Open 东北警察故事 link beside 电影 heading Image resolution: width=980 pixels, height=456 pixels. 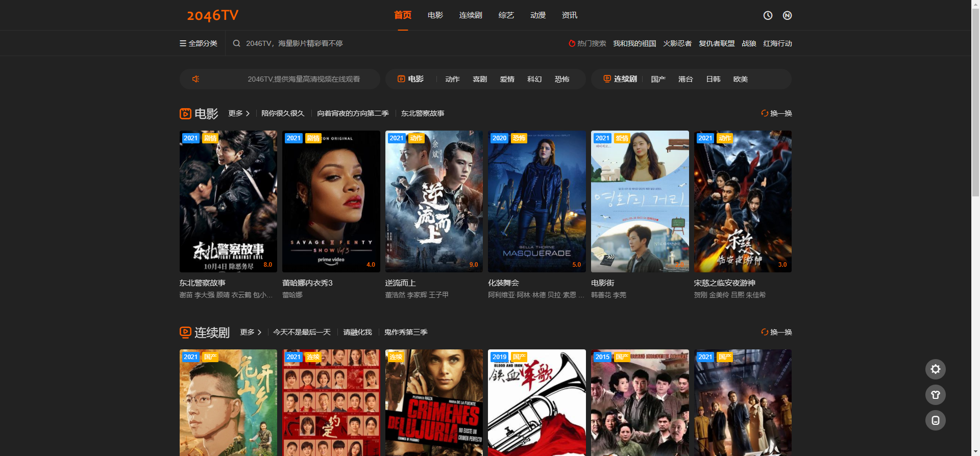click(423, 113)
